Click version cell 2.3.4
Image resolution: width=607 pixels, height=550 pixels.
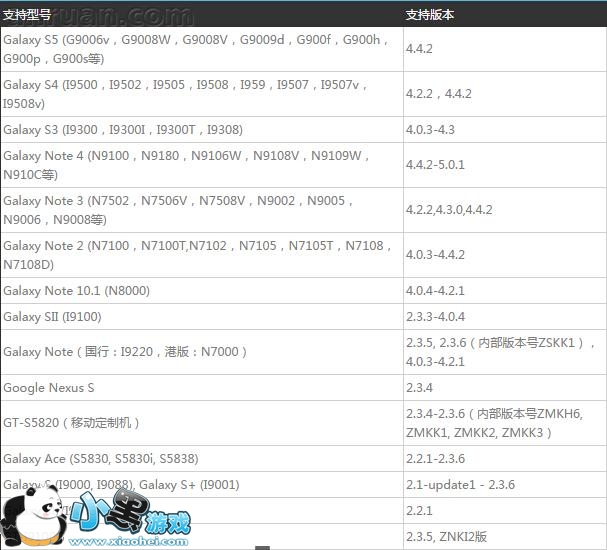pyautogui.click(x=505, y=387)
